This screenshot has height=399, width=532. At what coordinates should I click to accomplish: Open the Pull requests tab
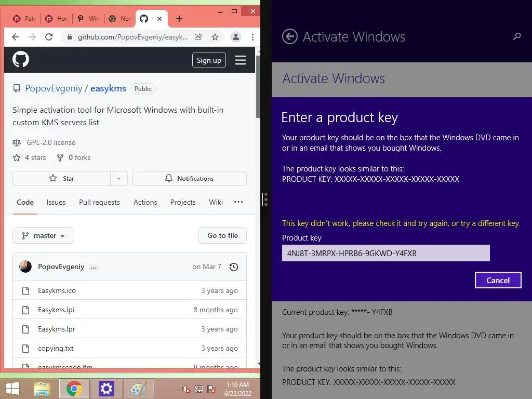click(99, 202)
